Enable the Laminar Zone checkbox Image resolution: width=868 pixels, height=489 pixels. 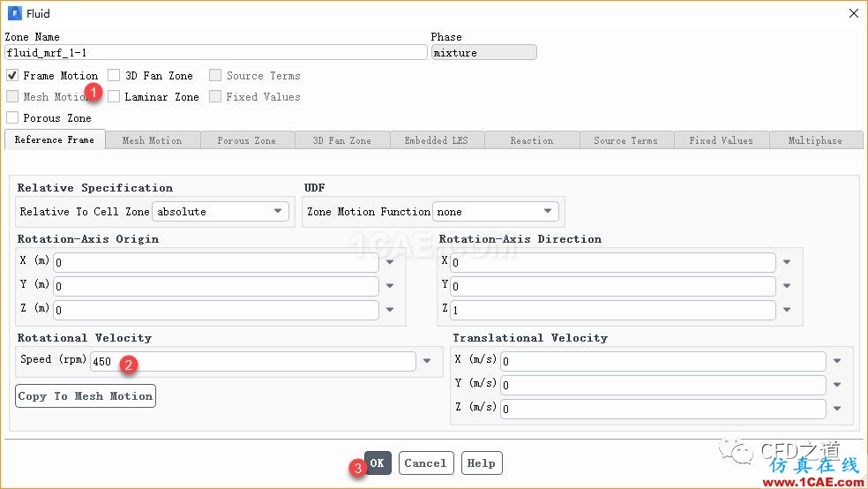point(114,96)
